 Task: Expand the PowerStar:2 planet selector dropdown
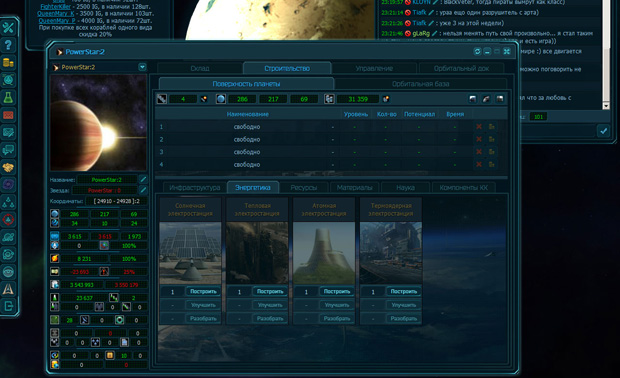[x=142, y=67]
